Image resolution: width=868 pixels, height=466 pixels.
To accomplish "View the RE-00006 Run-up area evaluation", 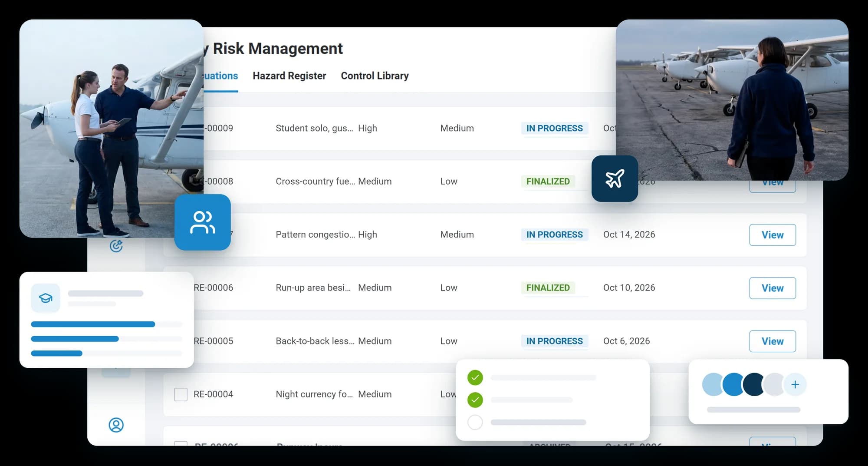I will pos(773,288).
